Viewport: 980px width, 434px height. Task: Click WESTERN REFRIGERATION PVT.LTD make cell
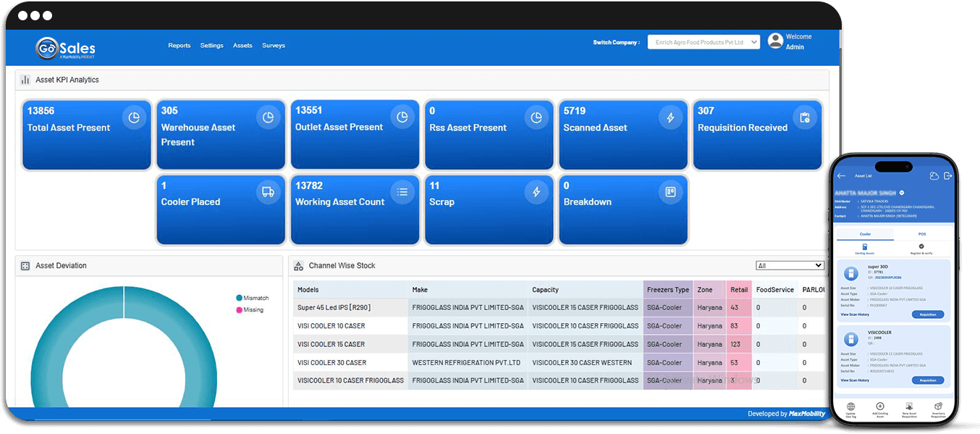(466, 362)
